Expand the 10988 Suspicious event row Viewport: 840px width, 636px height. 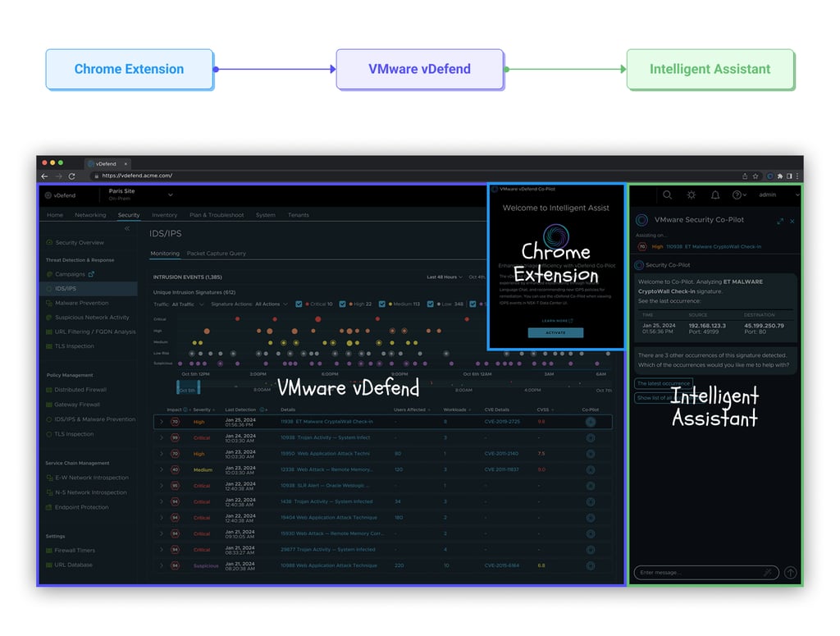(162, 565)
